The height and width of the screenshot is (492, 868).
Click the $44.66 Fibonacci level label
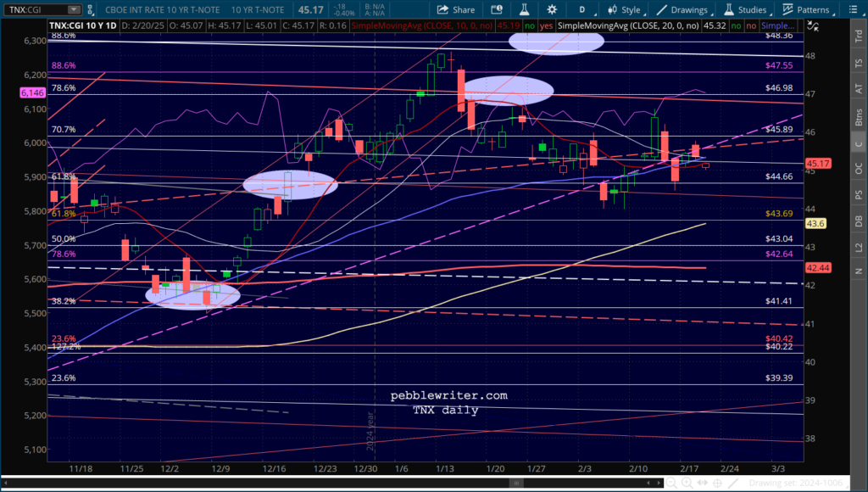click(779, 176)
